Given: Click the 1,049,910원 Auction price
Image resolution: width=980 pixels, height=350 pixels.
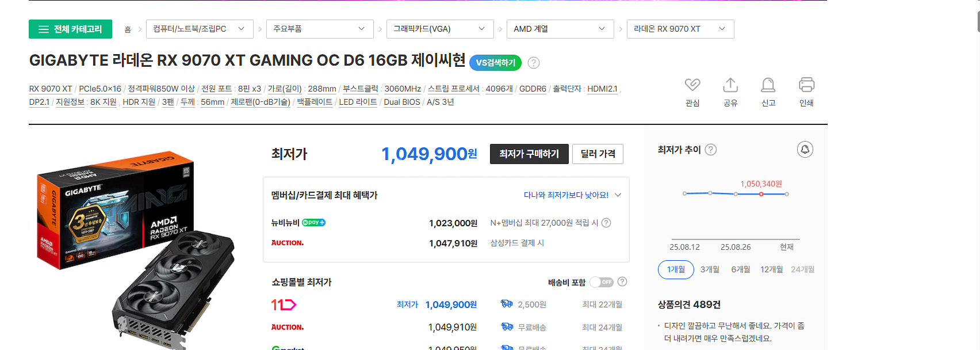Looking at the screenshot, I should click(452, 327).
